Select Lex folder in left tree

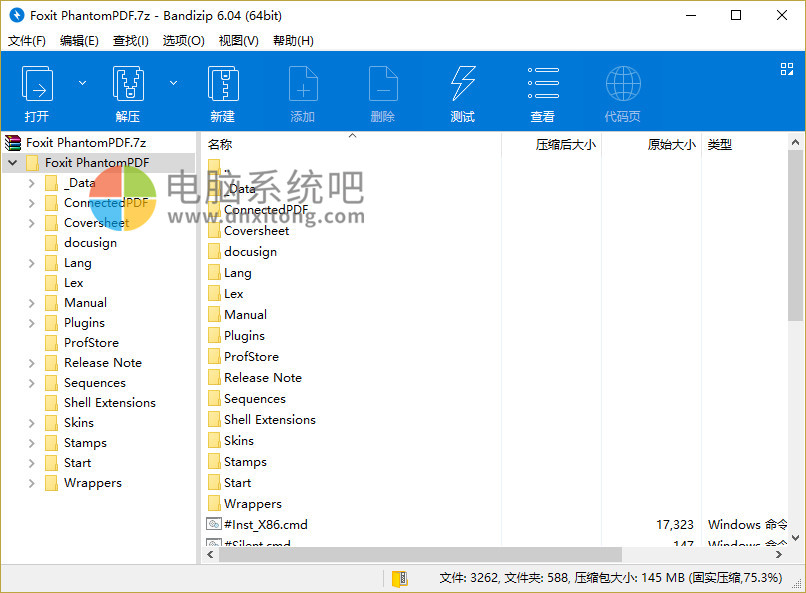point(74,283)
